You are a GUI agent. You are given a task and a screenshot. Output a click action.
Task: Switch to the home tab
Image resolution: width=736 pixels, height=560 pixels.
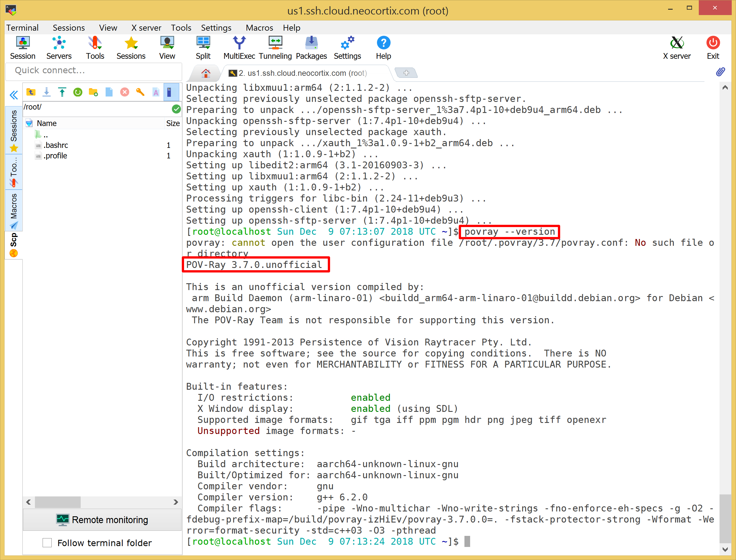[206, 73]
